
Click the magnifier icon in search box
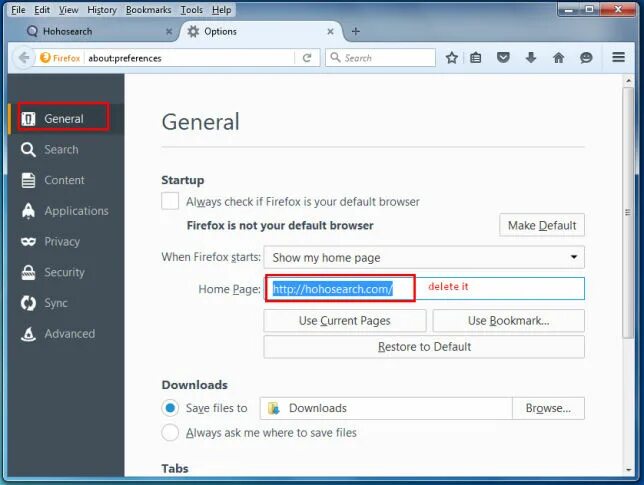pyautogui.click(x=335, y=57)
